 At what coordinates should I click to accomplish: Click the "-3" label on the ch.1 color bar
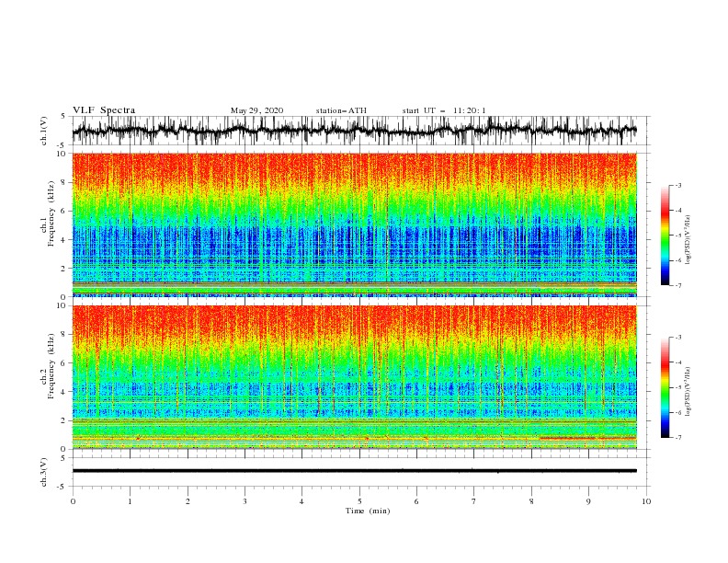pyautogui.click(x=677, y=185)
